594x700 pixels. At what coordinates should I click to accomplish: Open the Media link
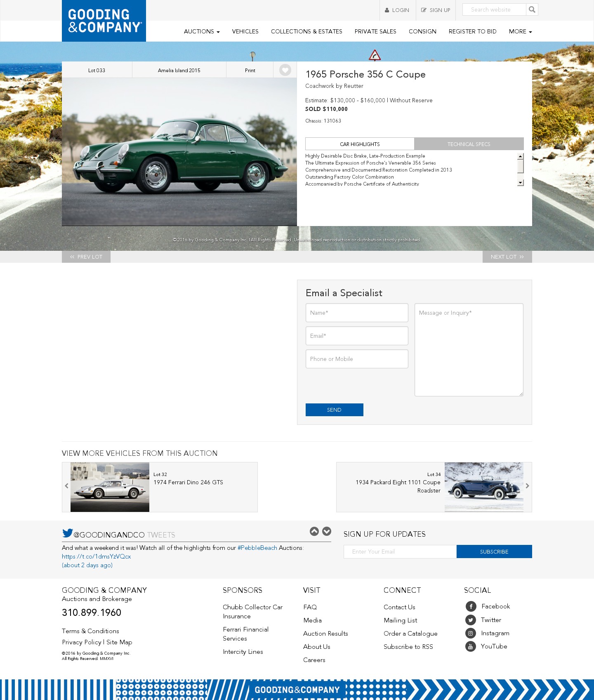312,620
